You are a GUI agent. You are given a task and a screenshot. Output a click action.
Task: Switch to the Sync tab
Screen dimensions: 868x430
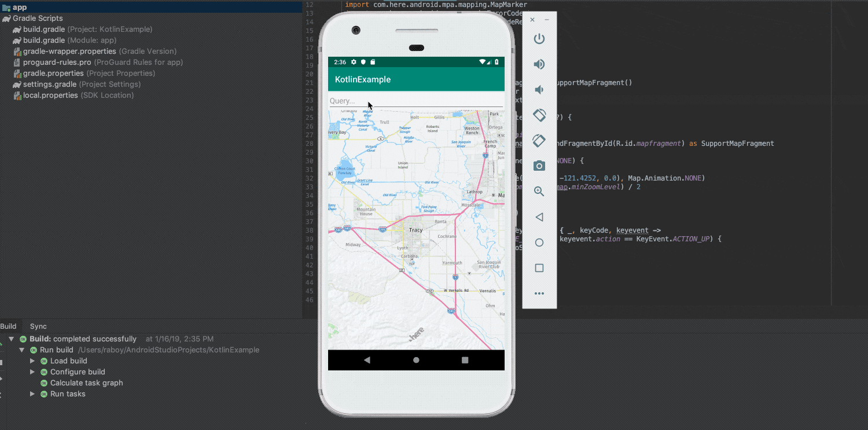pyautogui.click(x=38, y=326)
